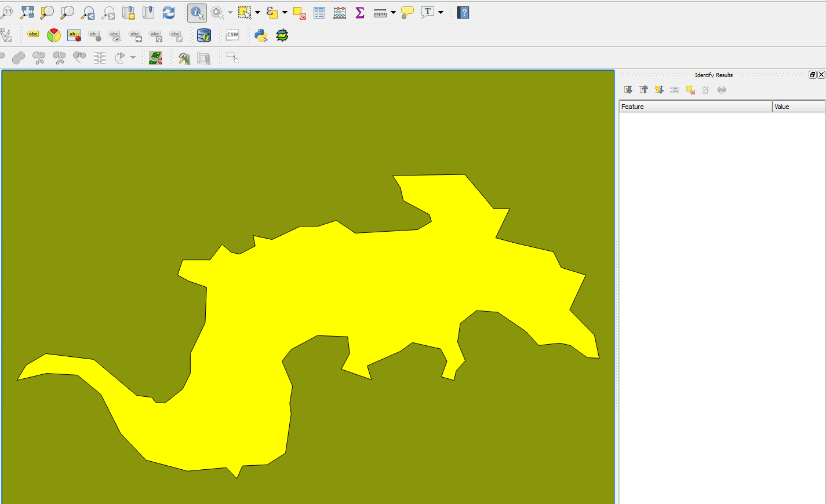The width and height of the screenshot is (826, 504).
Task: Click the coordinate capture cursor icon
Action: pos(232,58)
